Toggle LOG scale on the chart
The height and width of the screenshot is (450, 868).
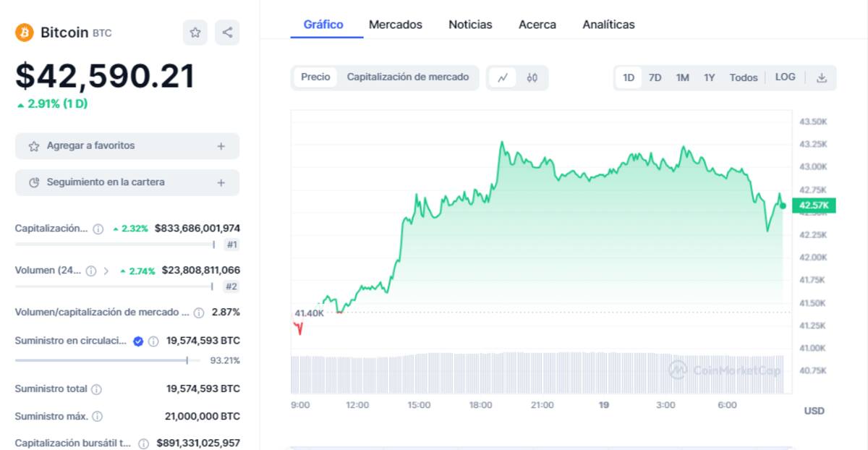(785, 77)
